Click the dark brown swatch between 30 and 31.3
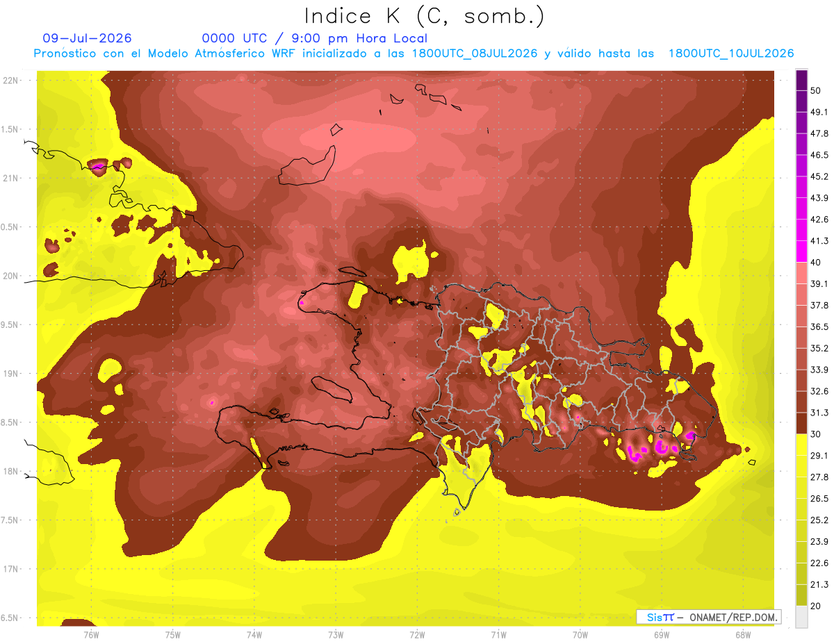Viewport: 834px width, 644px height. [x=801, y=424]
